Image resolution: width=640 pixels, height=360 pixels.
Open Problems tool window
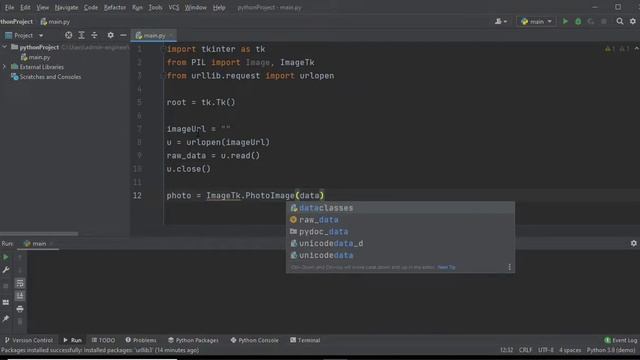tap(141, 340)
